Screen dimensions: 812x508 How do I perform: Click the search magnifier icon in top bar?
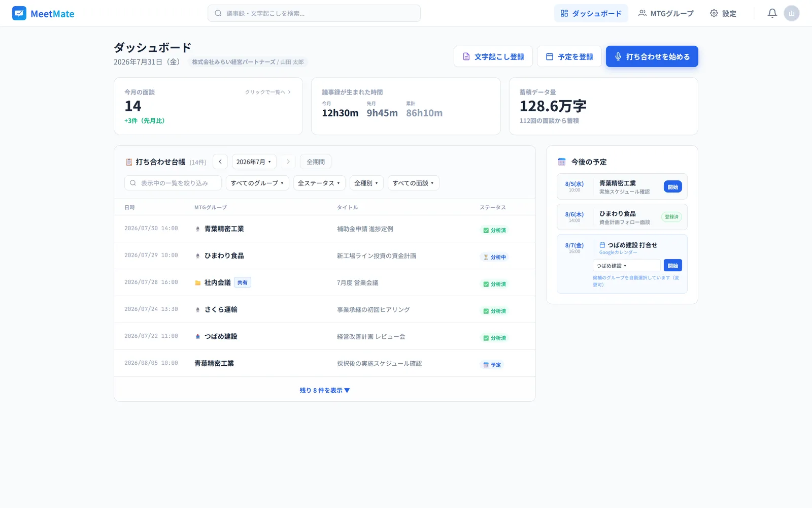(x=218, y=13)
